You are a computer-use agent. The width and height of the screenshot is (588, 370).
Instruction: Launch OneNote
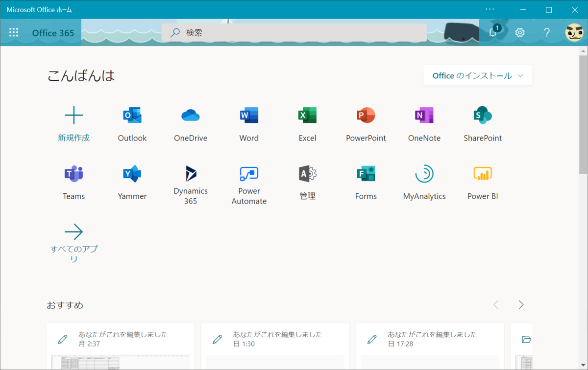click(424, 125)
